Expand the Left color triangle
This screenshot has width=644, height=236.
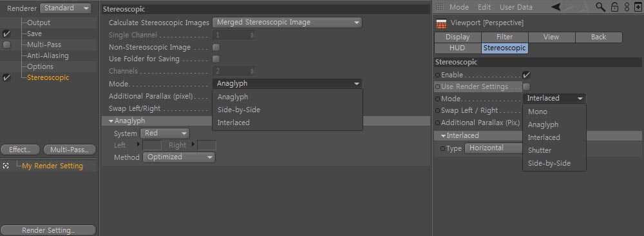pos(138,145)
